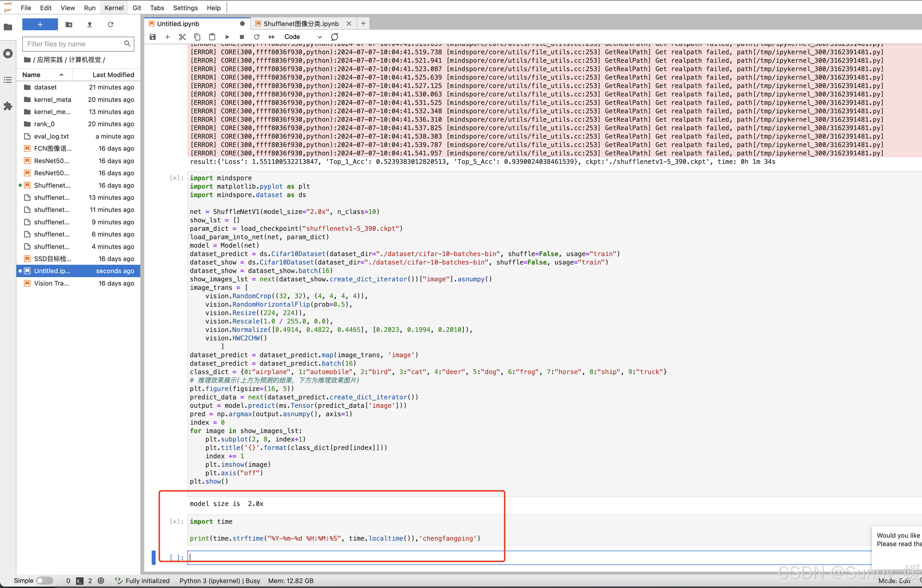Click the 应用实践 breadcrumb link
Image resolution: width=922 pixels, height=588 pixels.
coord(50,60)
